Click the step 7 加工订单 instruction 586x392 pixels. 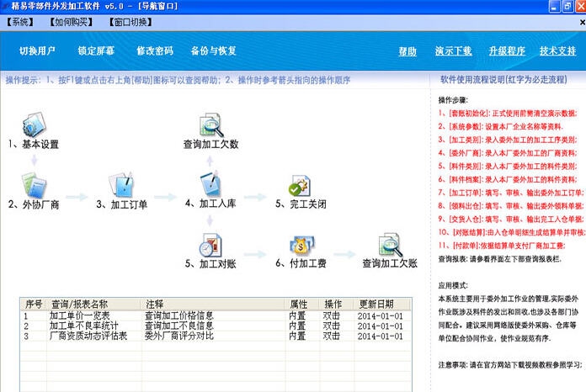pos(511,193)
